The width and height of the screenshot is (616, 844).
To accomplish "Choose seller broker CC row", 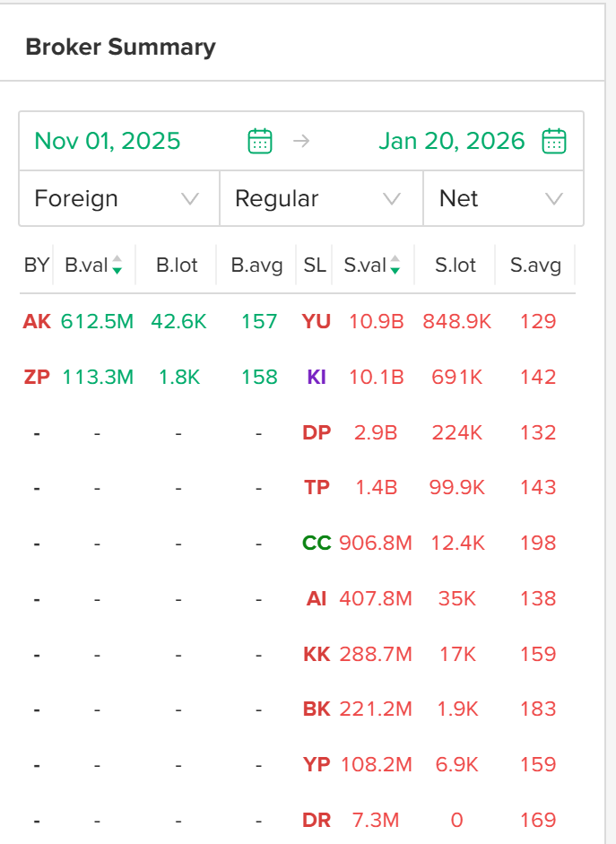I will click(317, 543).
